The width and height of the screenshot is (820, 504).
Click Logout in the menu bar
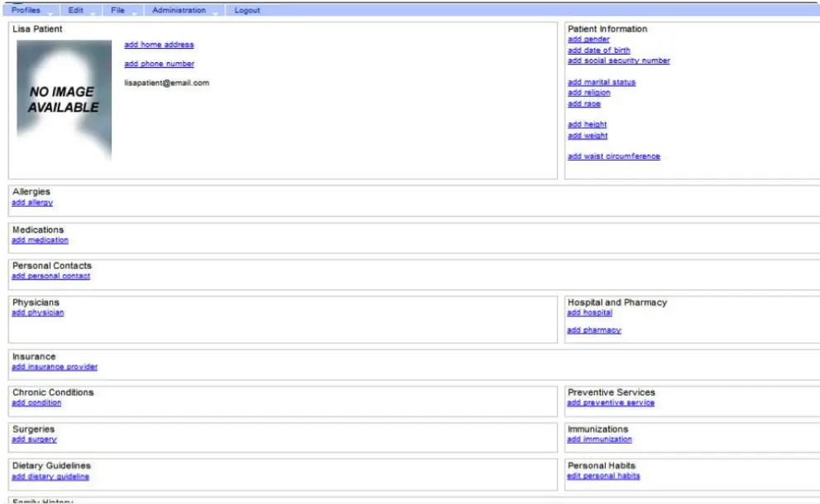click(247, 10)
